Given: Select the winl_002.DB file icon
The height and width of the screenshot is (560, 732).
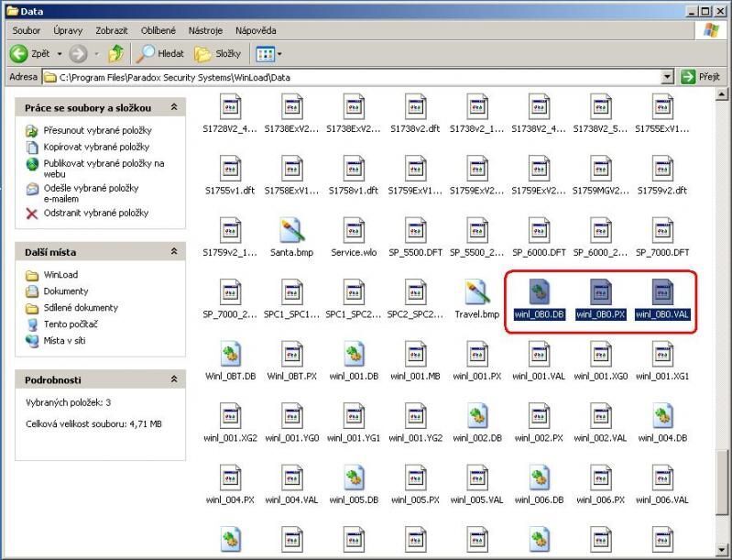Looking at the screenshot, I should click(x=476, y=417).
